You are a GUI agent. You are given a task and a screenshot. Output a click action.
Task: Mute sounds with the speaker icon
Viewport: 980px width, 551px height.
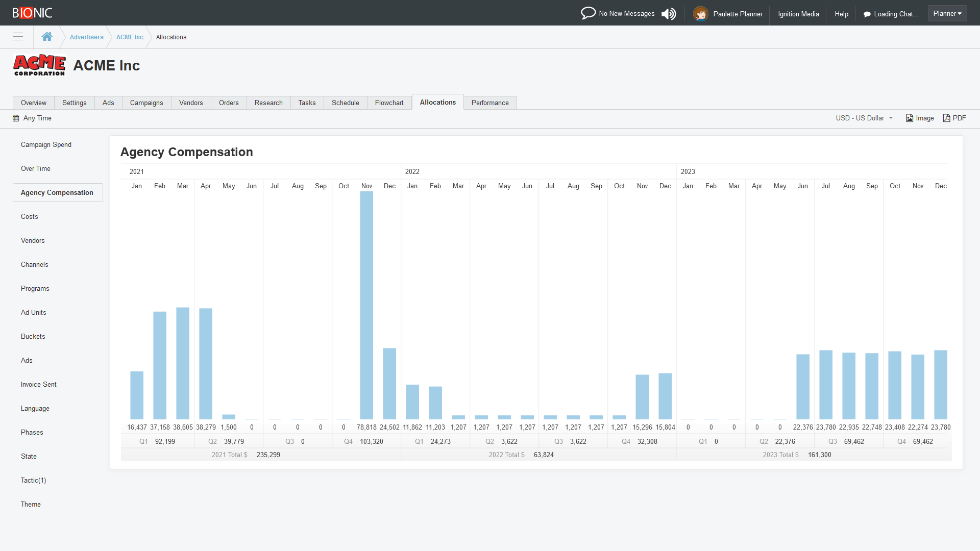coord(669,13)
